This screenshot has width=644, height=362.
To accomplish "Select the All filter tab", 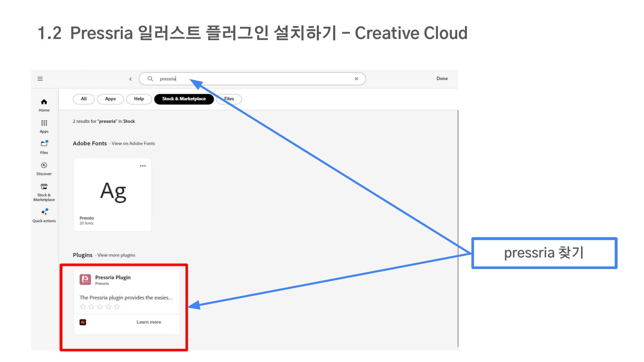I will click(x=84, y=99).
